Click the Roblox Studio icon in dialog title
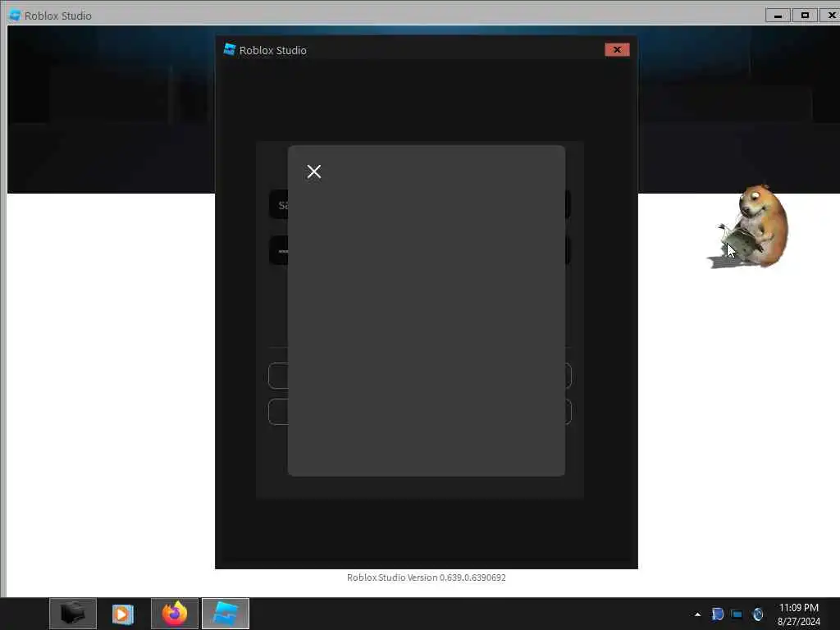This screenshot has width=840, height=630. 230,50
